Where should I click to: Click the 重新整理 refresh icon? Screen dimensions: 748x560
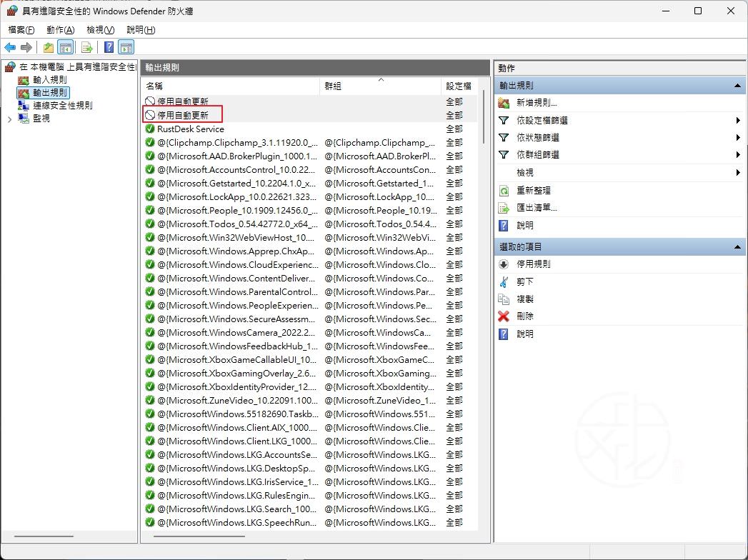pos(504,191)
